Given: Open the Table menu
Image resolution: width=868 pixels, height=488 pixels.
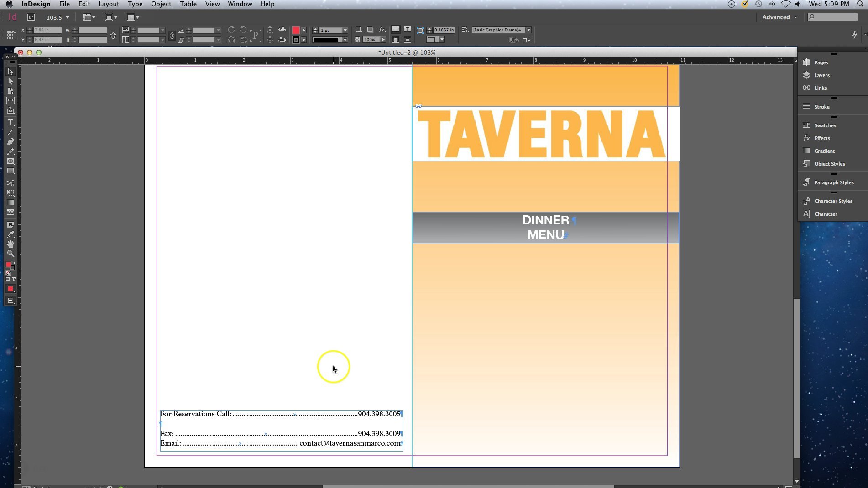Looking at the screenshot, I should click(x=188, y=4).
